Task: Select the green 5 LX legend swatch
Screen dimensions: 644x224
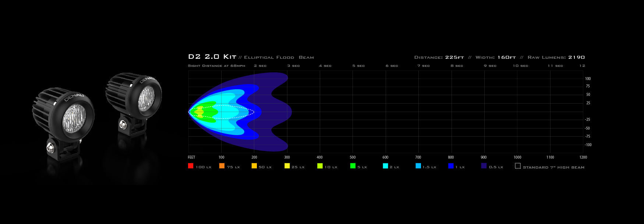Action: 353,166
